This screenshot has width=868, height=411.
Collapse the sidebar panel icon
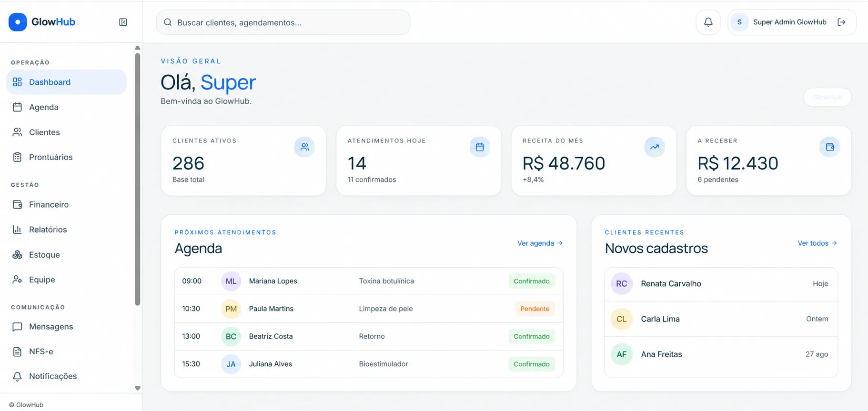coord(123,22)
